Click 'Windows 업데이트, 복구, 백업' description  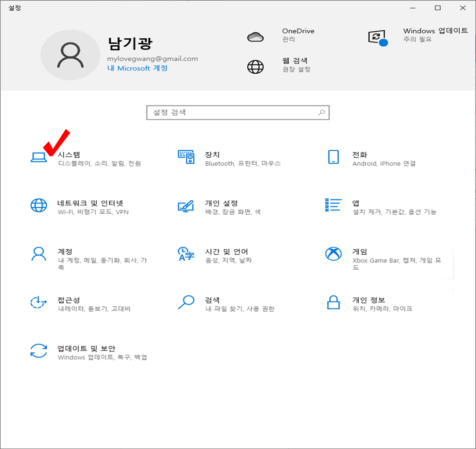click(102, 357)
